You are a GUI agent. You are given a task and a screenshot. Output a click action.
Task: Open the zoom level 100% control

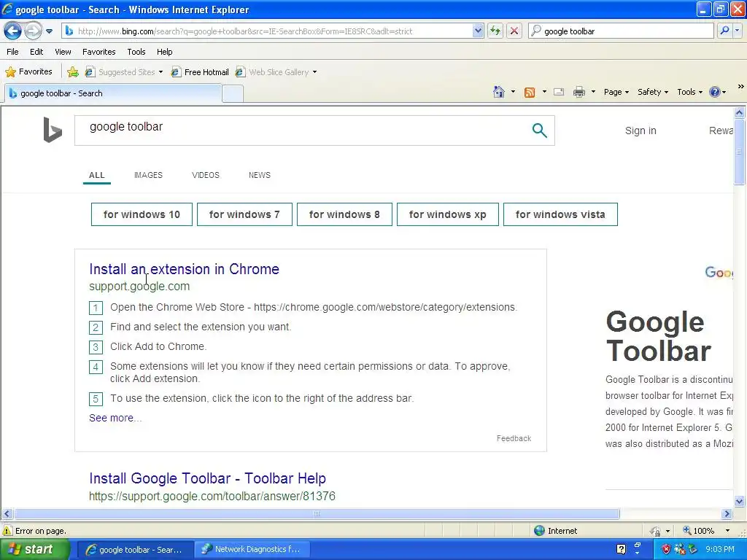point(706,531)
